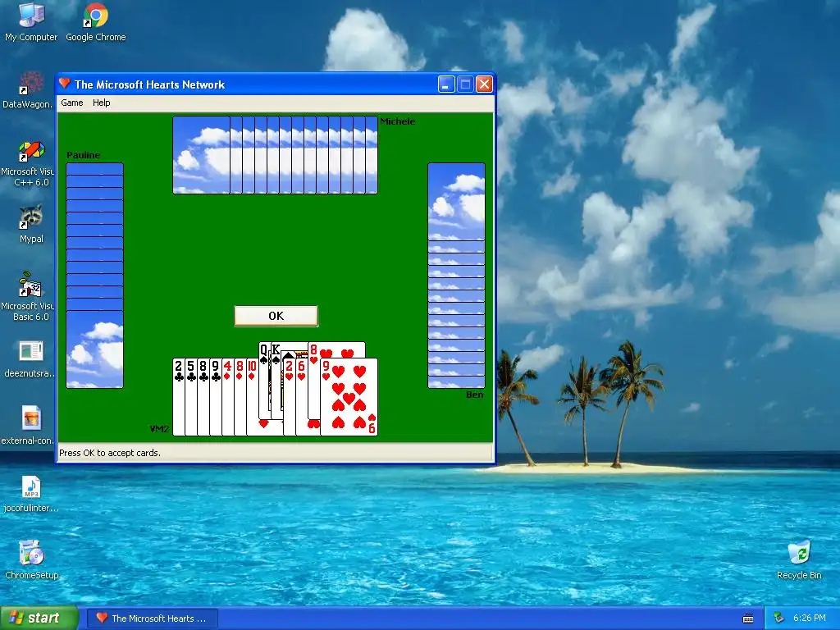Screen dimensions: 840x630
Task: Select the external-con.. file icon
Action: pyautogui.click(x=28, y=426)
